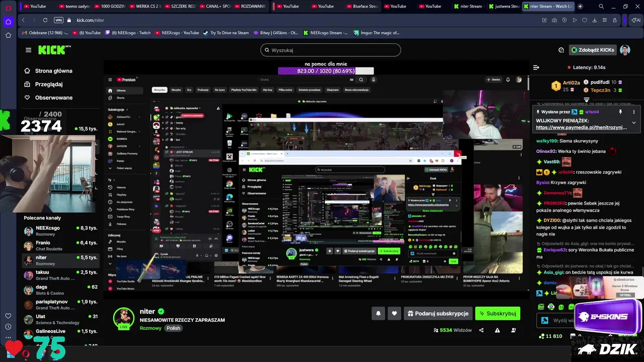
Task: Reply target user wa1ky199 in chat
Action: coord(546,141)
